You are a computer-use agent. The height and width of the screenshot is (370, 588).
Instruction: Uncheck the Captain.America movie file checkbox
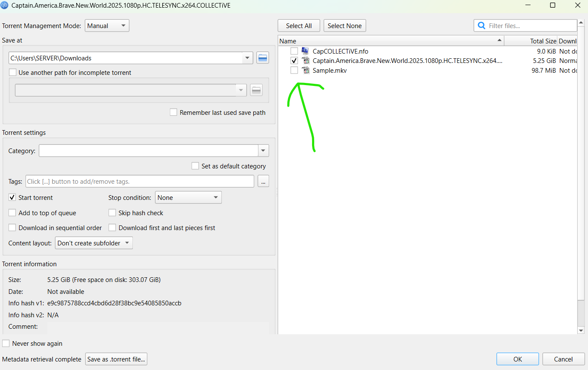294,61
